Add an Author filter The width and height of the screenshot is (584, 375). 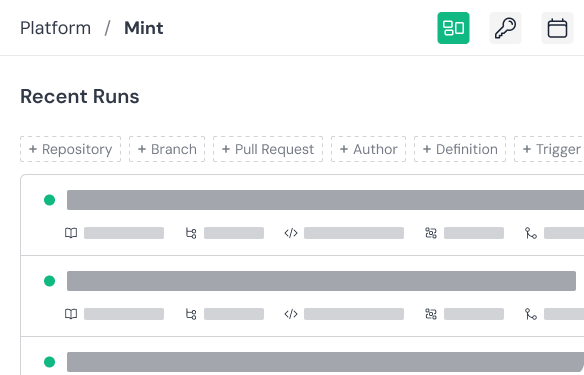click(369, 149)
